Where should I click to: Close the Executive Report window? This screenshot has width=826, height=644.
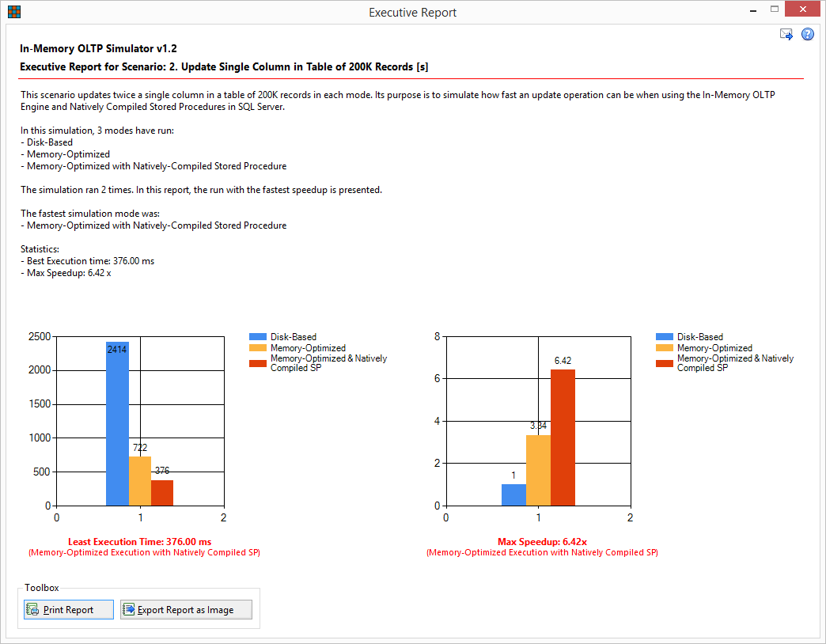tap(803, 9)
